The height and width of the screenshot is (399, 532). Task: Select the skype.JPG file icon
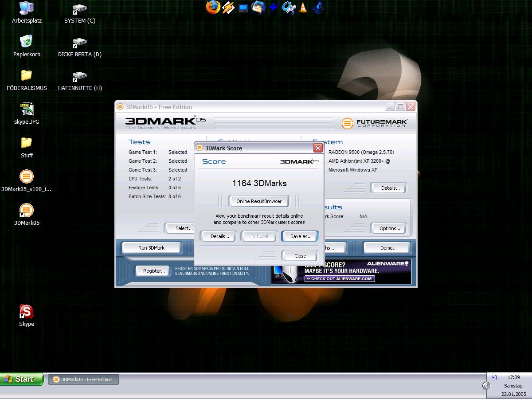click(27, 113)
